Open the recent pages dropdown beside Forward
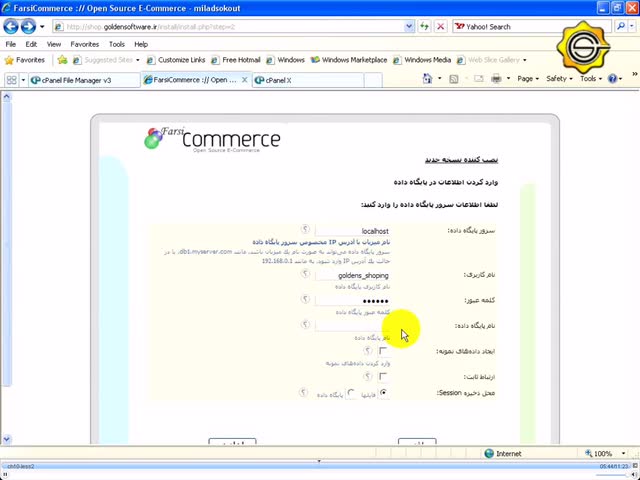 pos(42,27)
